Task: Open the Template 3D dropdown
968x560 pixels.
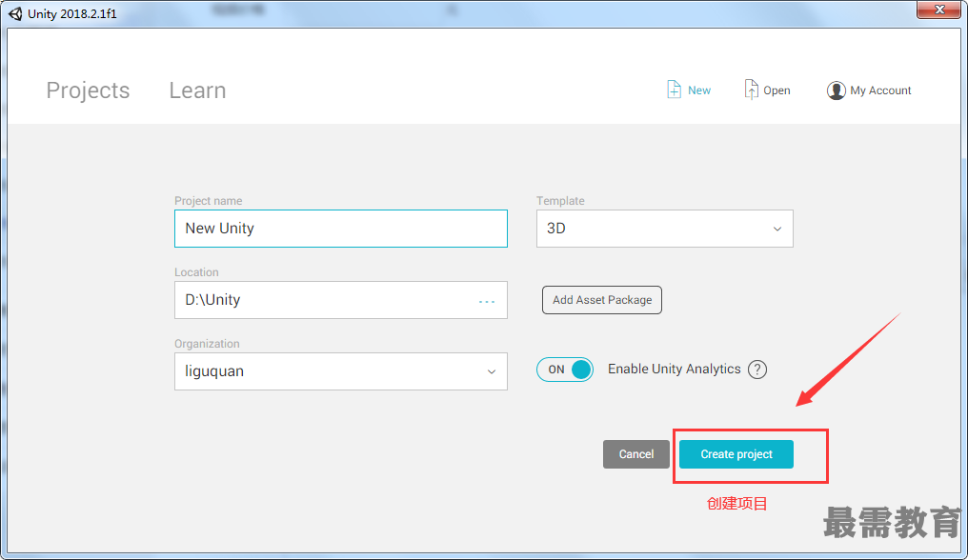Action: coord(664,229)
